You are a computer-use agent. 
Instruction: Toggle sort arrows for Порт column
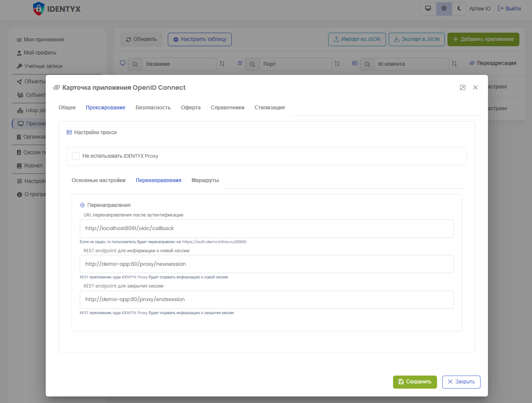coord(337,64)
